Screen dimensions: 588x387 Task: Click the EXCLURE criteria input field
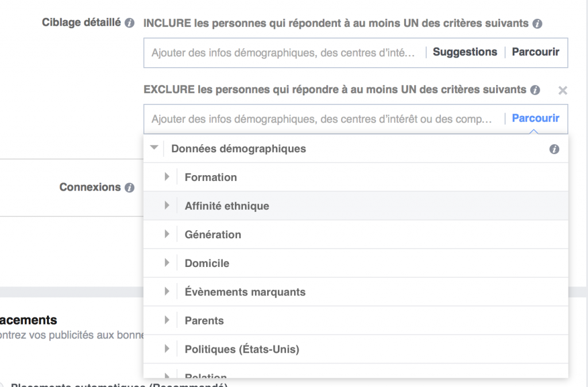322,119
